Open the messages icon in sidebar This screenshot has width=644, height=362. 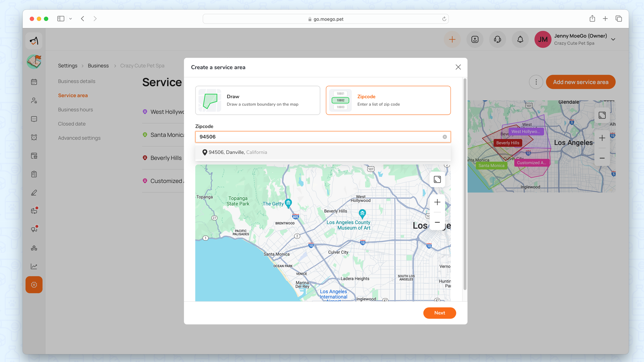click(34, 119)
